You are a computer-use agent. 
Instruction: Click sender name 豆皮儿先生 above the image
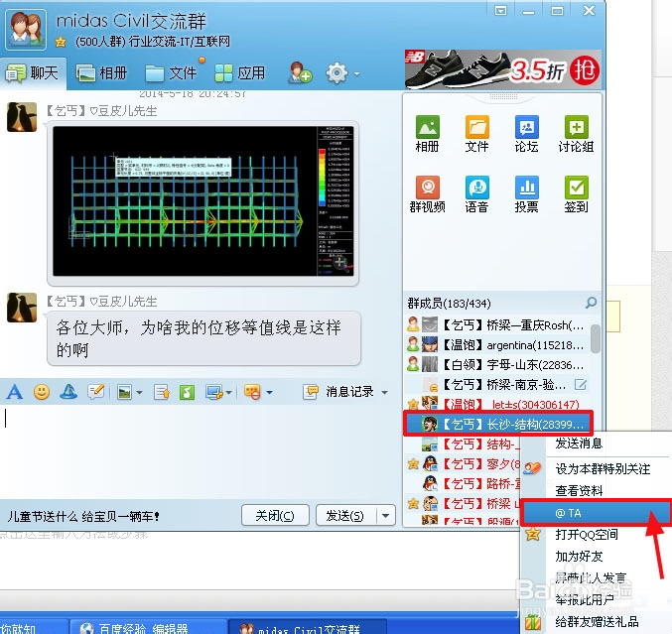[101, 111]
